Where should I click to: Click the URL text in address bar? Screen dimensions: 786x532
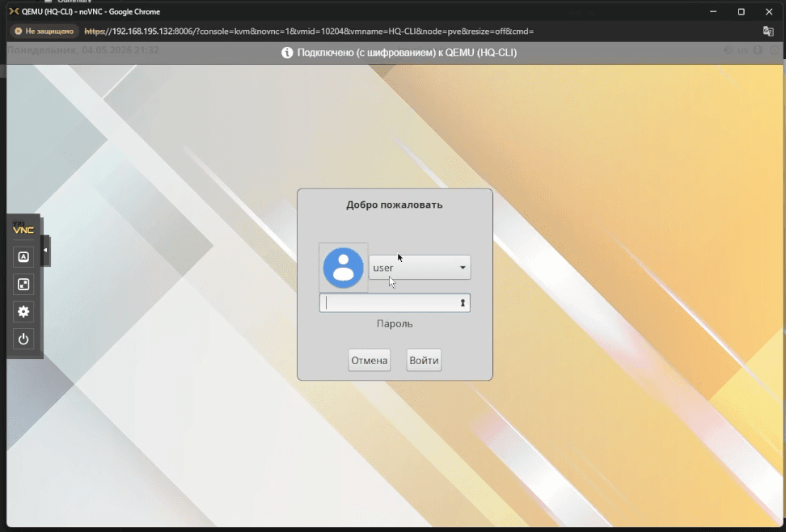click(x=309, y=31)
